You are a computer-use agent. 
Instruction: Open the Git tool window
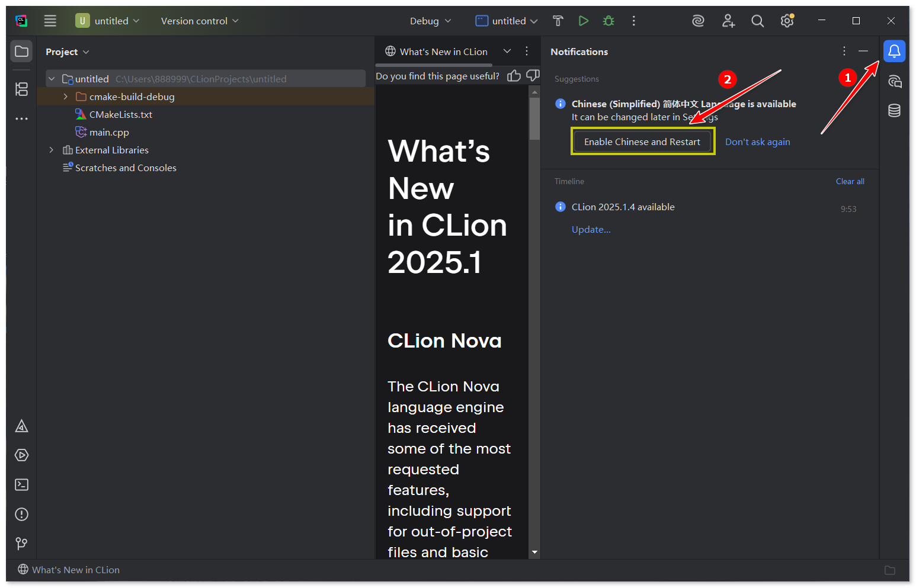[x=21, y=544]
